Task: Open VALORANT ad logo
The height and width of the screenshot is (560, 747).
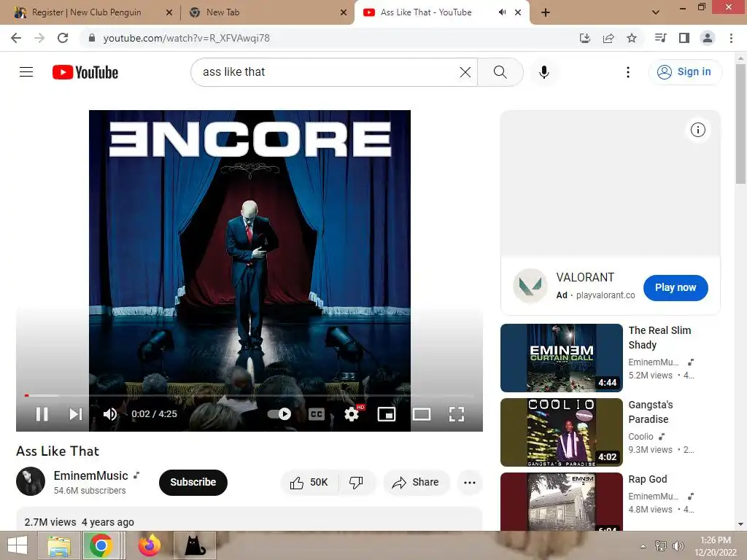Action: (530, 286)
